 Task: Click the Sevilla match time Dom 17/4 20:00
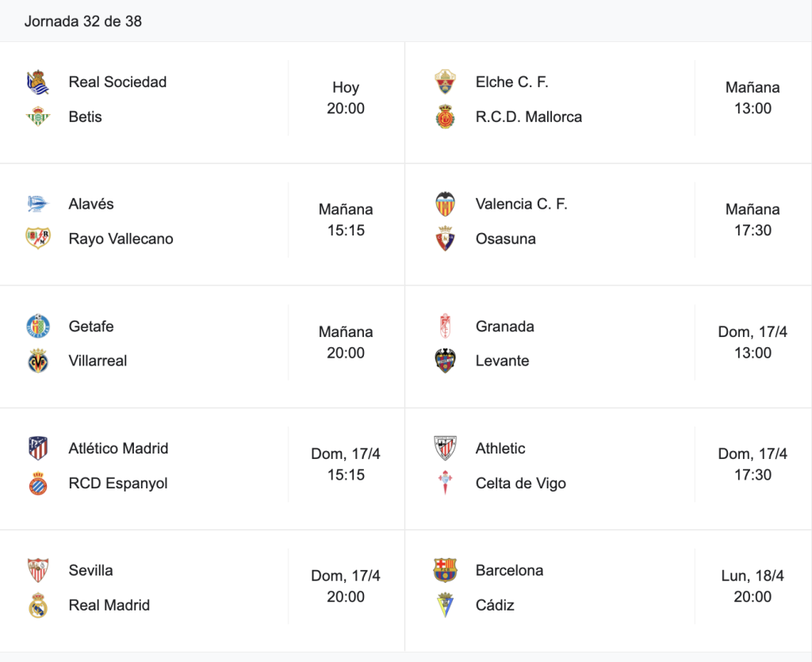(x=346, y=587)
